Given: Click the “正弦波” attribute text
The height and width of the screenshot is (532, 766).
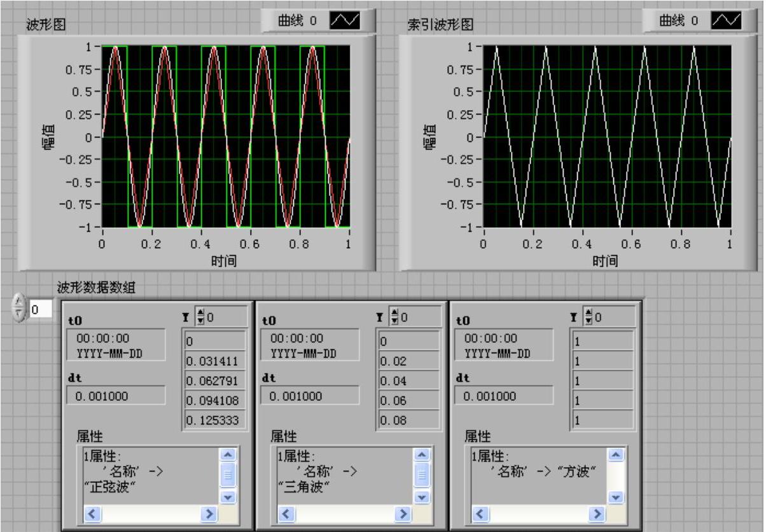Looking at the screenshot, I should click(x=111, y=487).
